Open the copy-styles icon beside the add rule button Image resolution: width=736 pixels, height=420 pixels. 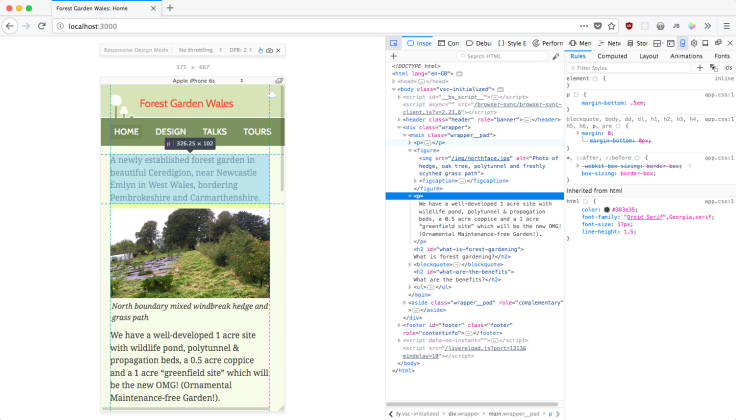pyautogui.click(x=713, y=68)
